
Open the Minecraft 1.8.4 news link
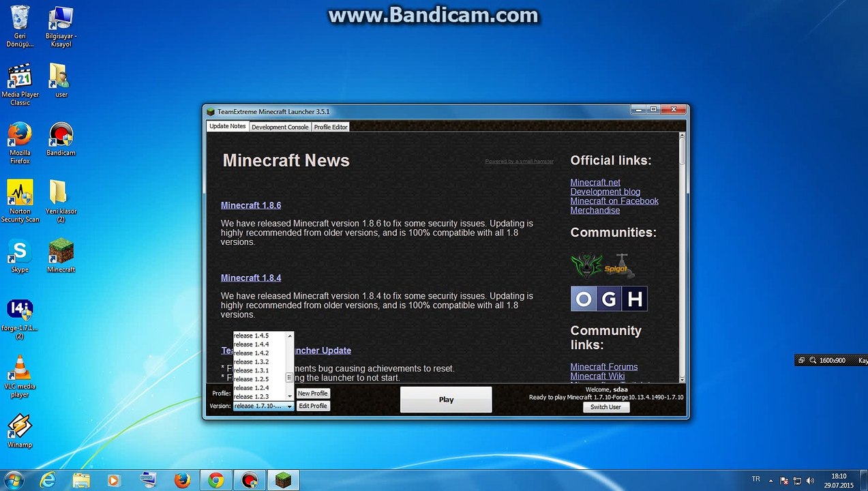pos(251,278)
